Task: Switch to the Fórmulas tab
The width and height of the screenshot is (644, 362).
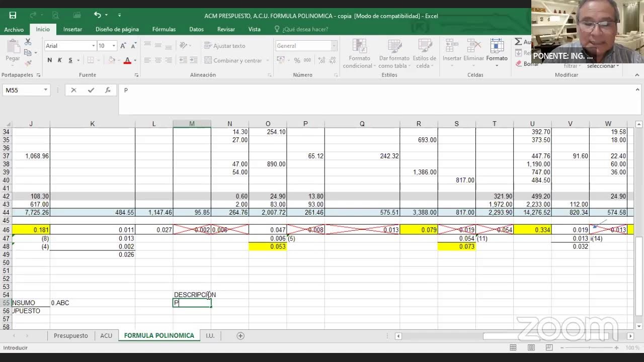Action: pos(164,29)
